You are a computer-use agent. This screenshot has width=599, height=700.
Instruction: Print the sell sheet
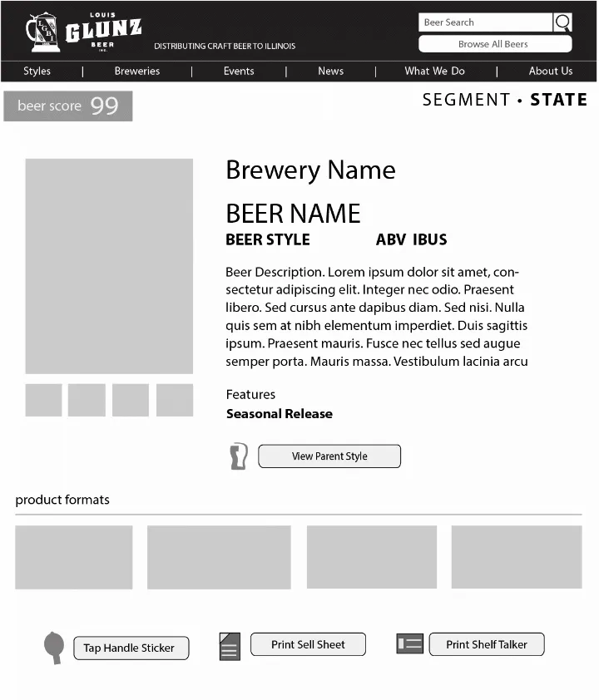(308, 643)
